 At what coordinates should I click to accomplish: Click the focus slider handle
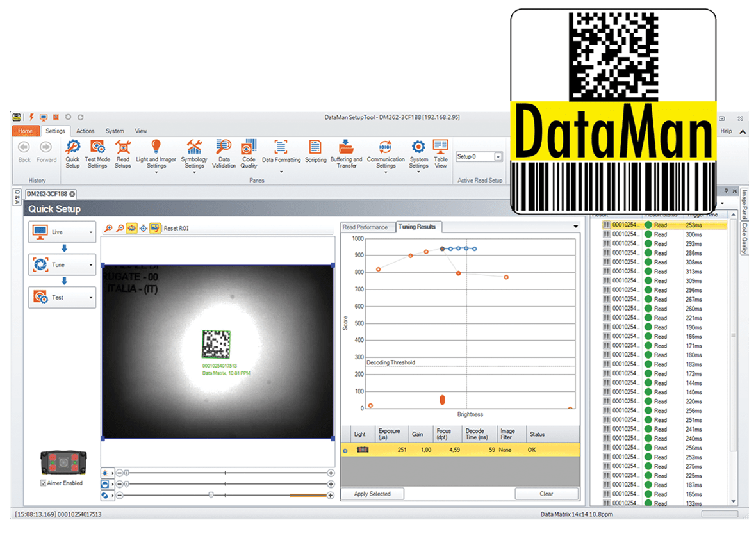tap(211, 495)
